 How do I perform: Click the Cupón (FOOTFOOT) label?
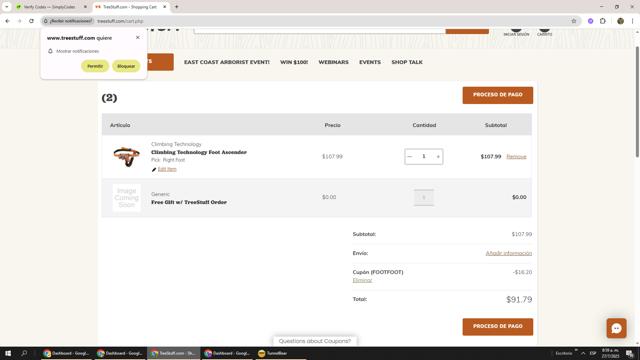(378, 272)
